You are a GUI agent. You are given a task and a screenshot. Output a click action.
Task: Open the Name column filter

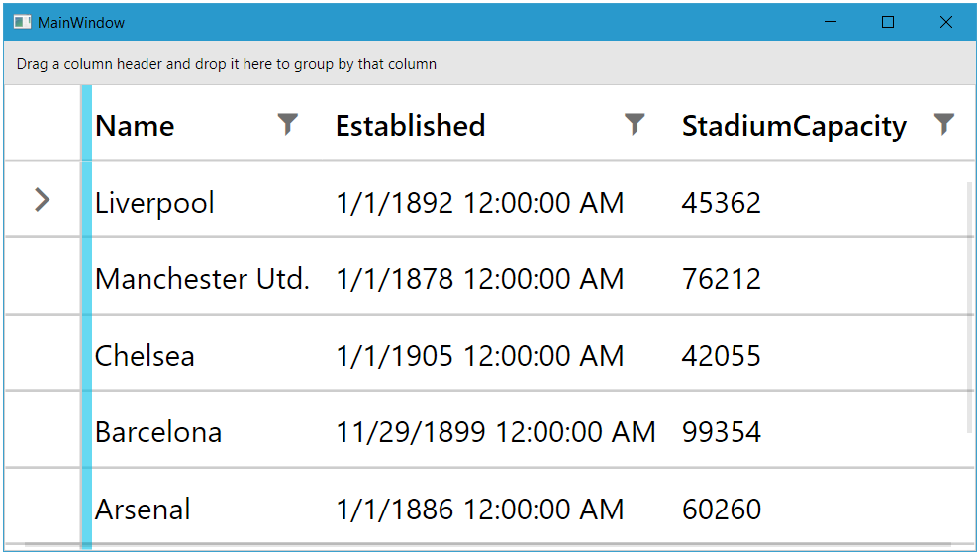pos(287,125)
